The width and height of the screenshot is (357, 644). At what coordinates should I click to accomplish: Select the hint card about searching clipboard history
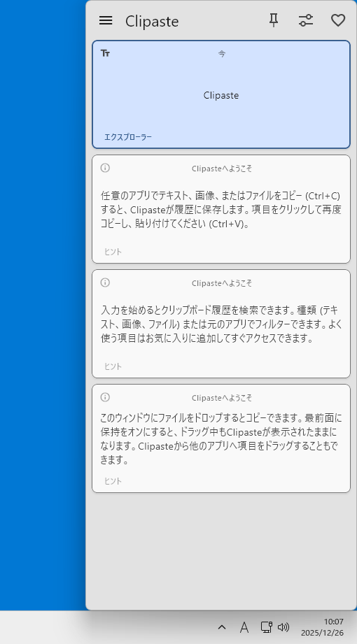click(x=221, y=324)
